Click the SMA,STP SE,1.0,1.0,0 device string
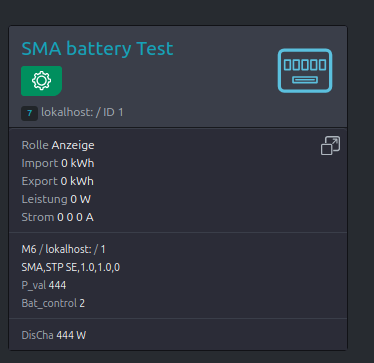 point(71,267)
